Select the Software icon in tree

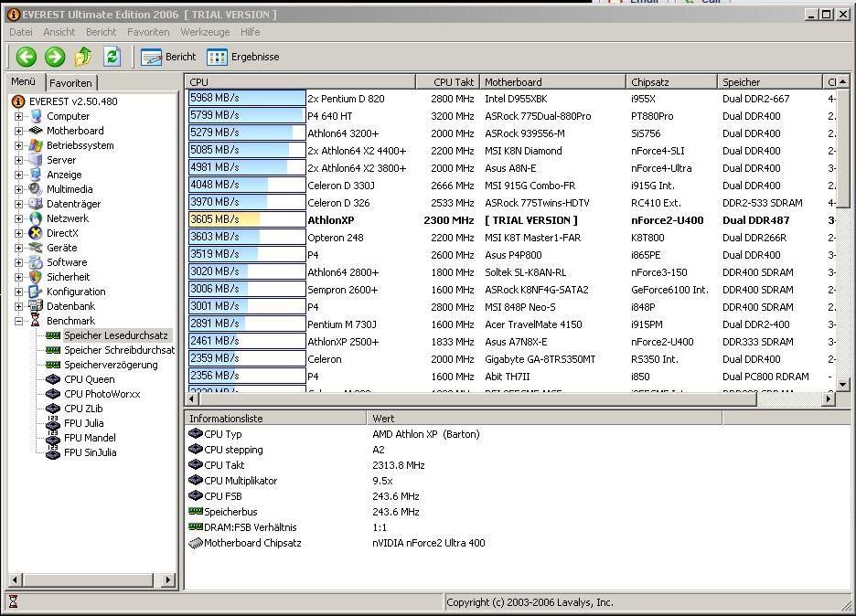(x=36, y=262)
